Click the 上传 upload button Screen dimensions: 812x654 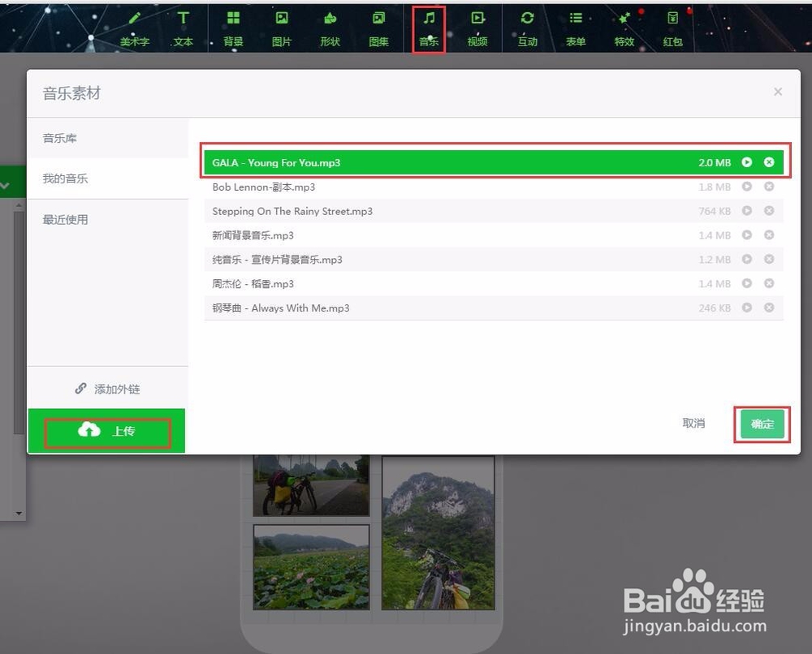[x=106, y=431]
